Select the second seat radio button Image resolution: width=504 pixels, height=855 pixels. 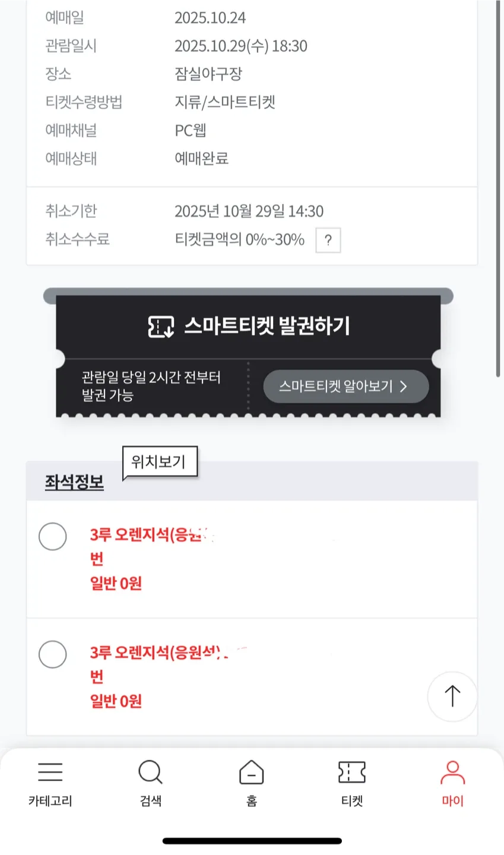tap(53, 654)
